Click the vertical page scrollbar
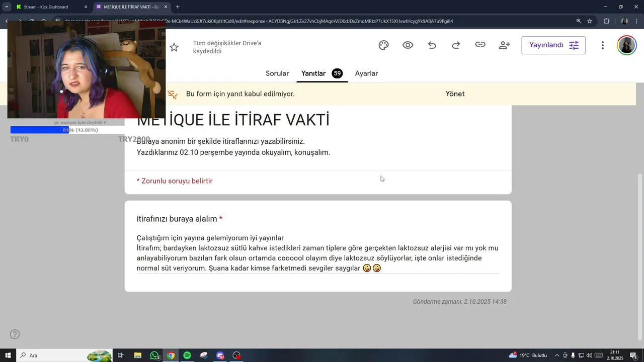The height and width of the screenshot is (362, 644). tap(640, 257)
